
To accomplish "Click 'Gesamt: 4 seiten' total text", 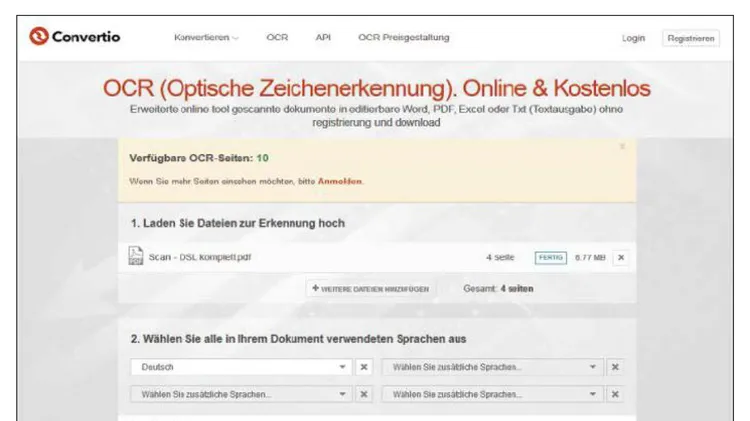I will tap(498, 288).
